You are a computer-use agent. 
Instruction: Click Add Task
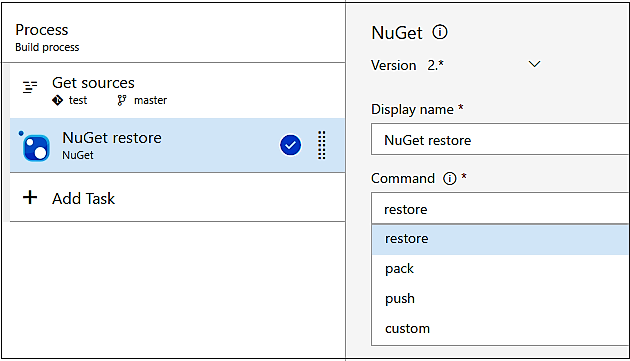tap(83, 199)
